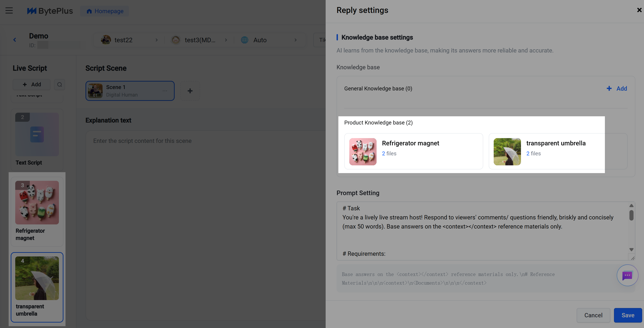Open the hamburger navigation menu
The width and height of the screenshot is (644, 328).
point(9,11)
